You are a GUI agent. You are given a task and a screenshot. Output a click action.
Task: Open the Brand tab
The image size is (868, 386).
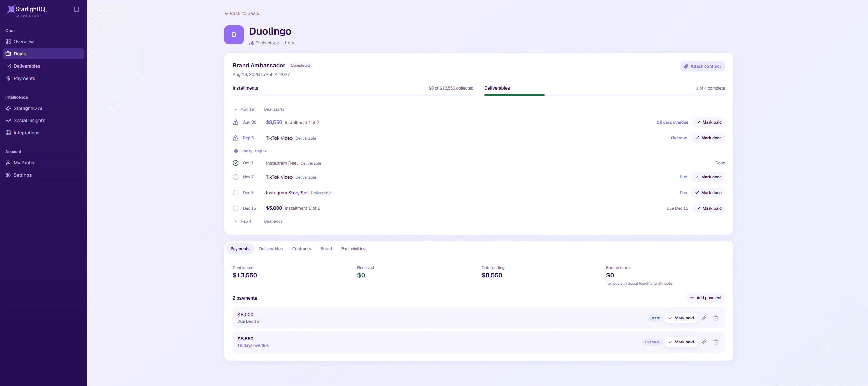326,249
